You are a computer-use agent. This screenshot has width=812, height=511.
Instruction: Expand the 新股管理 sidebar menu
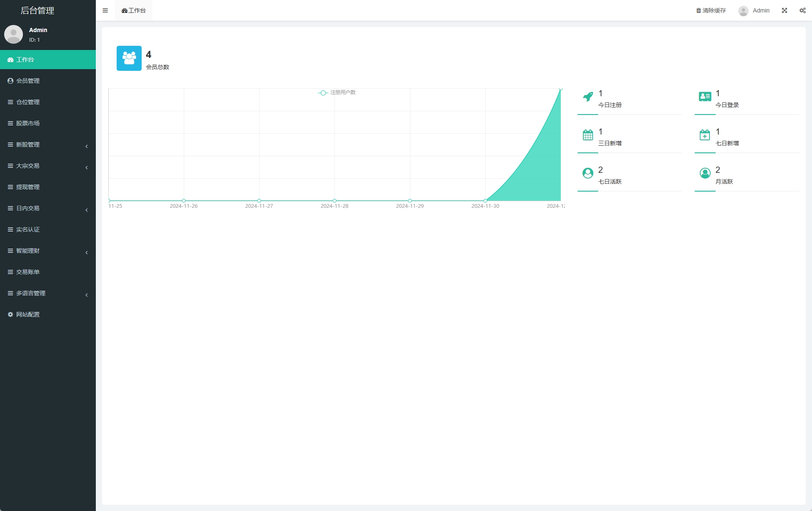coord(47,145)
